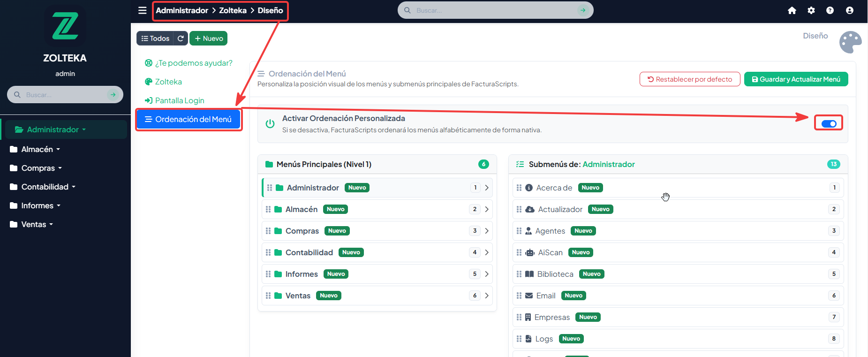Open the chevron for the Almacén main menu row
868x357 pixels.
pos(487,209)
